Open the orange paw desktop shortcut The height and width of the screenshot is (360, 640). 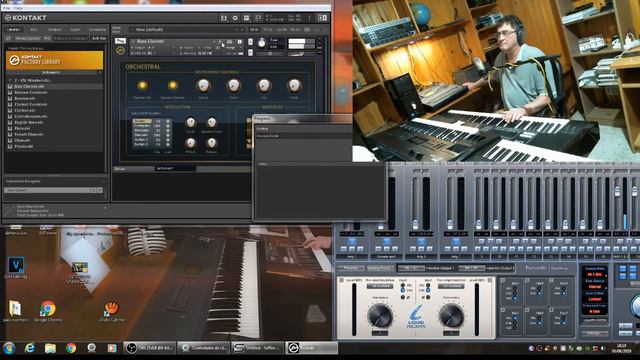click(111, 311)
